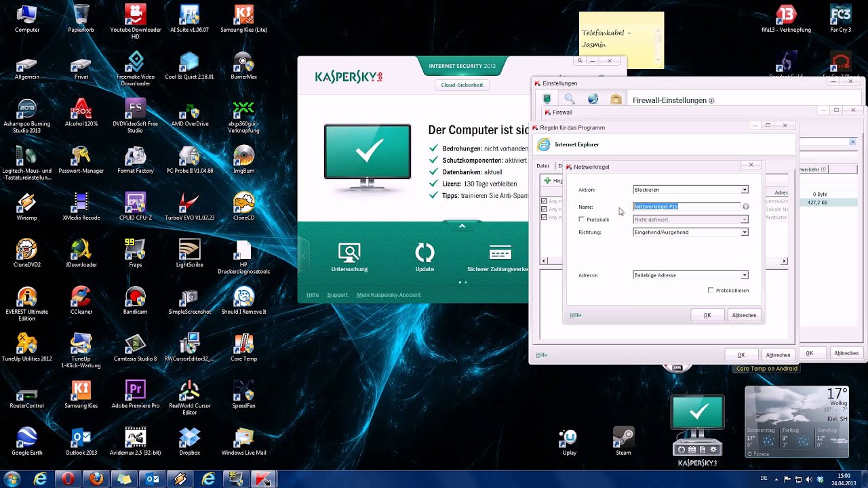868x488 pixels.
Task: Click Abbrechen in Regeln für das Programm window
Action: point(778,354)
